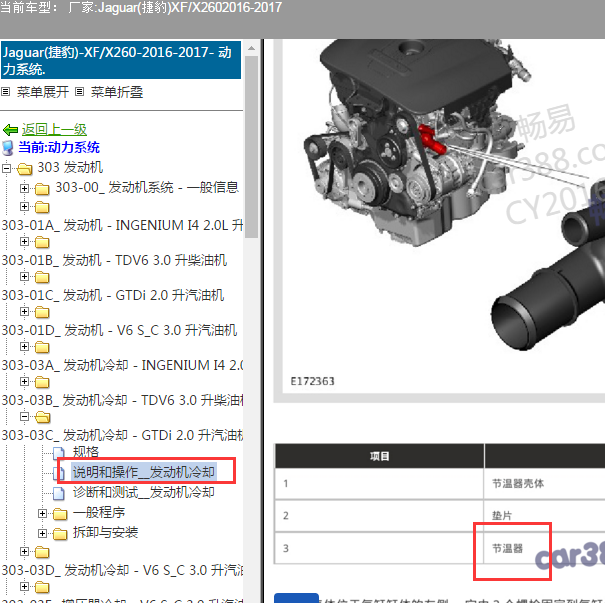Open the 拆卸与安装 tree item
605x603 pixels.
tap(105, 533)
